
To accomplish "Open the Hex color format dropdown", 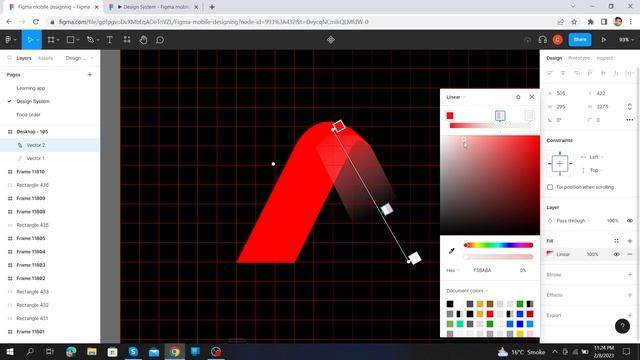I will pyautogui.click(x=453, y=270).
